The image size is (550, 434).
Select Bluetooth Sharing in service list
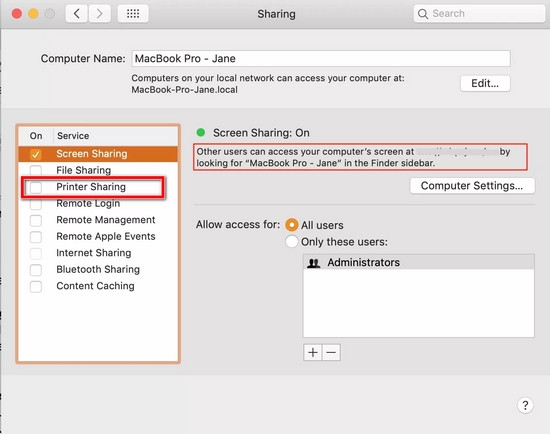tap(98, 269)
